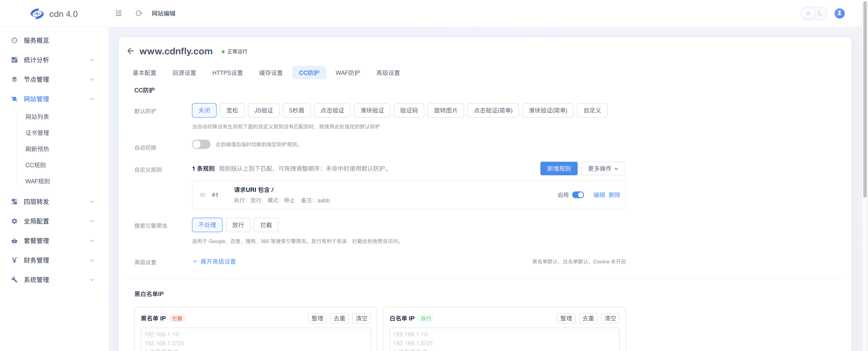Expand the 节点管理 sidebar menu
The image size is (868, 351).
pos(92,80)
